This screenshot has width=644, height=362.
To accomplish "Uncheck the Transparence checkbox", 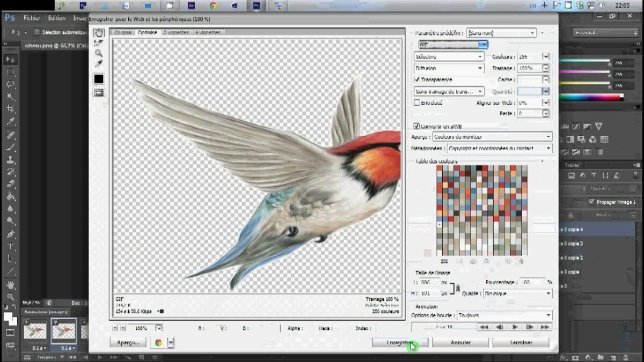I will [417, 80].
